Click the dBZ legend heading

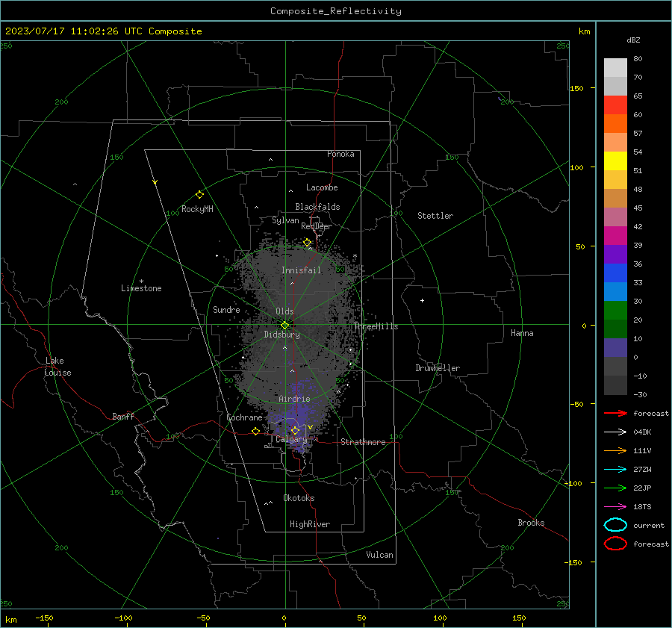click(633, 40)
